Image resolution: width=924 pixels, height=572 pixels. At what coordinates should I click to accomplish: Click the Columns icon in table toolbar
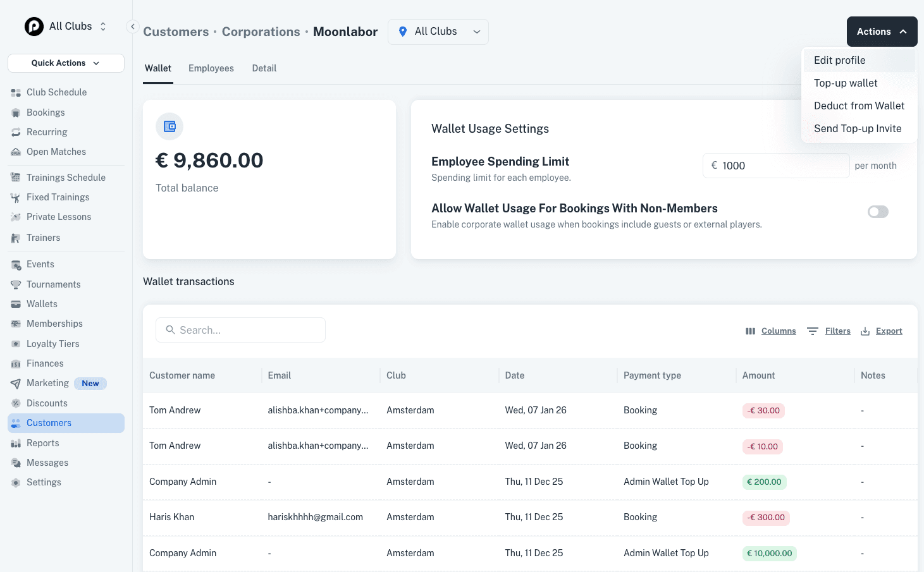(x=751, y=331)
